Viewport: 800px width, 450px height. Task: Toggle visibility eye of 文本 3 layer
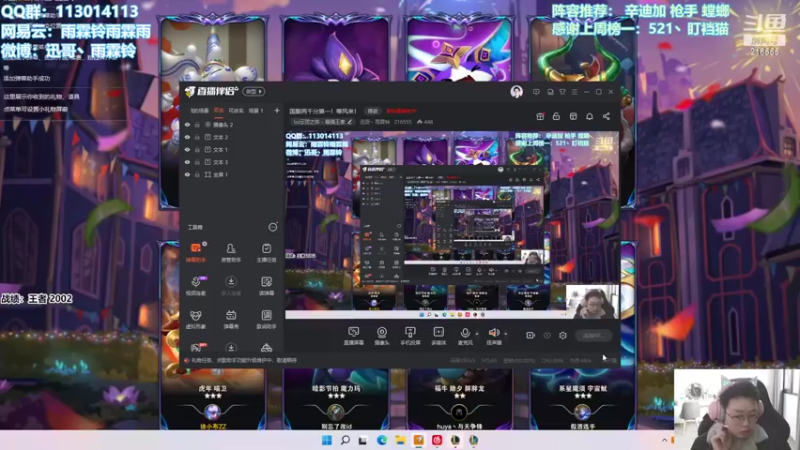tap(187, 162)
